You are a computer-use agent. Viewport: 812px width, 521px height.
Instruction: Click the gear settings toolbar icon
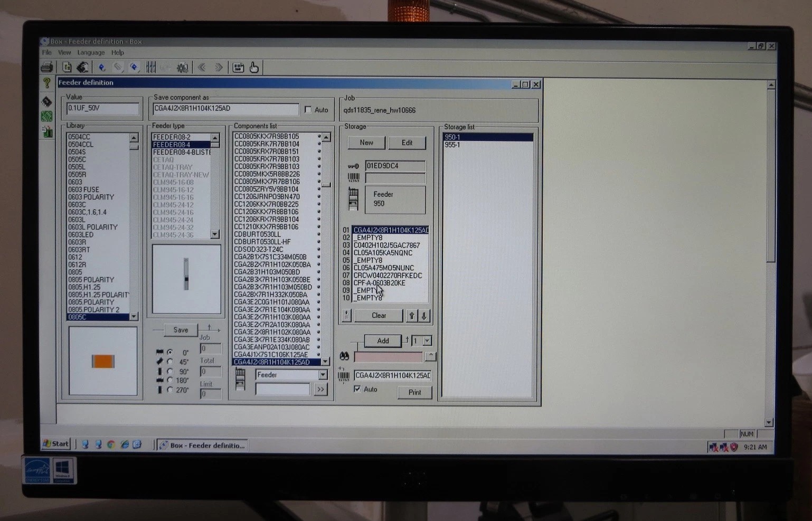click(182, 68)
